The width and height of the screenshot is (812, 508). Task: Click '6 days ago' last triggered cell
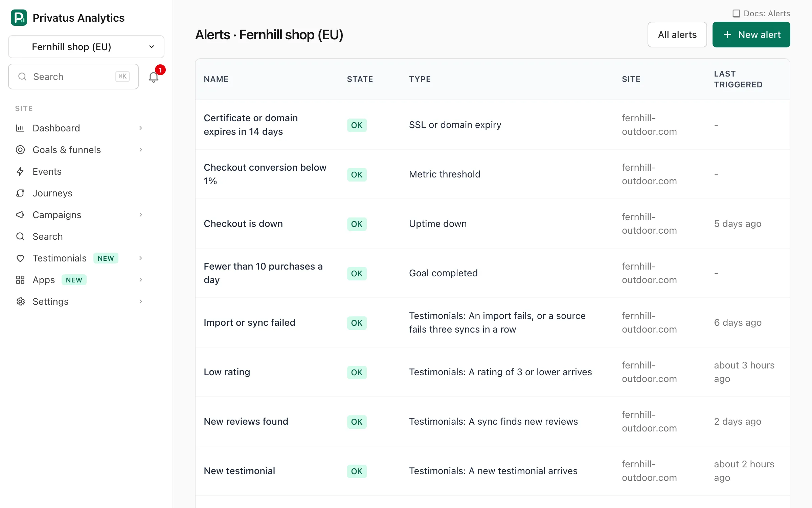pyautogui.click(x=738, y=322)
